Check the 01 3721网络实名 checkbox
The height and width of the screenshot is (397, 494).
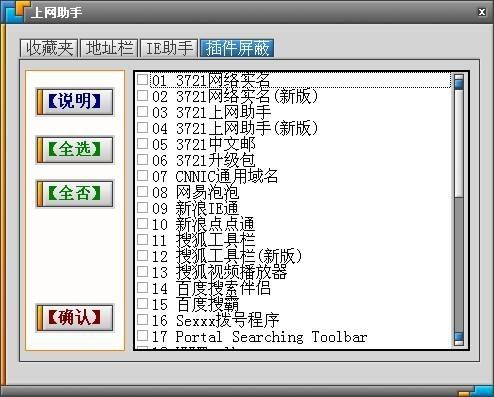143,80
